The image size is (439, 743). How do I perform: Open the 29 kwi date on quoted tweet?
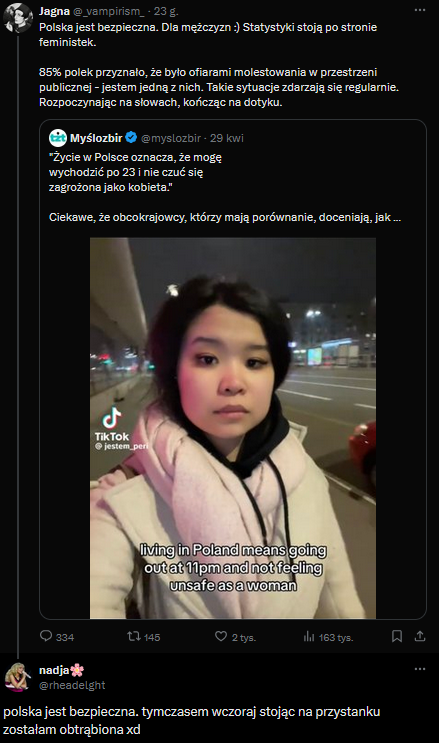coord(227,138)
